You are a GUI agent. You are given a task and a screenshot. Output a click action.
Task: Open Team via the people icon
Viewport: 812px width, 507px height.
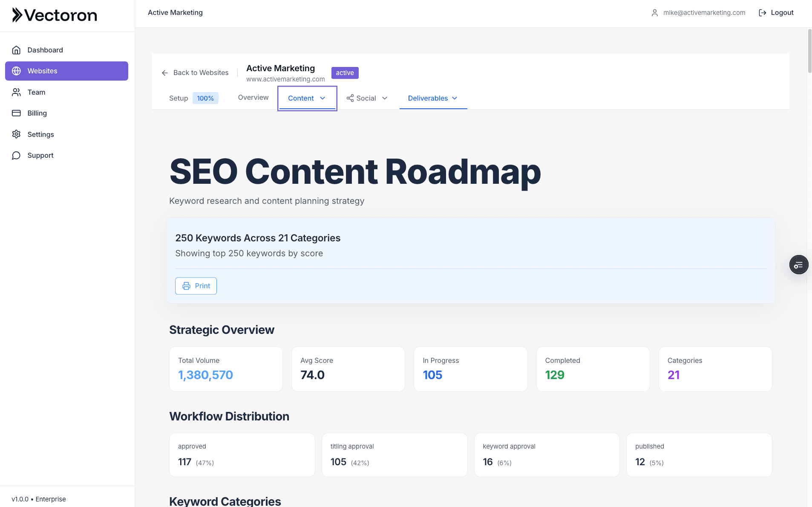point(16,92)
